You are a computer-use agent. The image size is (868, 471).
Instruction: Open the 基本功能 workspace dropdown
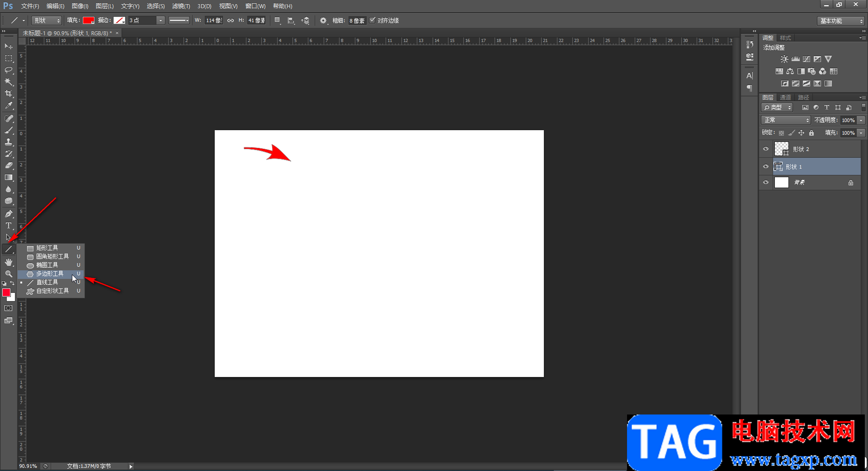(x=840, y=21)
